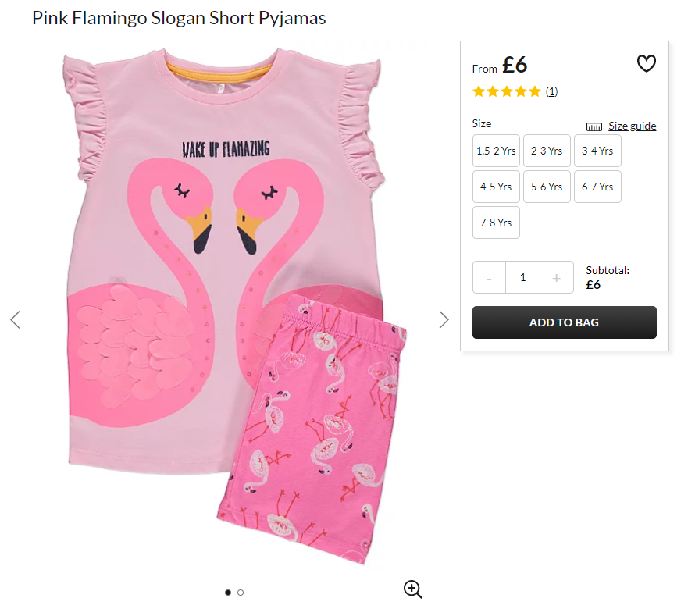Screen dimensions: 688x616
Task: Click the zoom magnifier icon under image
Action: [x=413, y=589]
